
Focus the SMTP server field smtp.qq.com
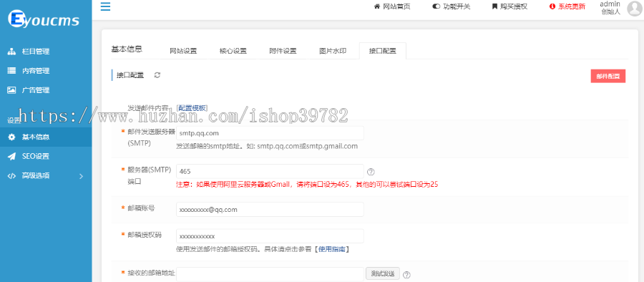point(270,133)
